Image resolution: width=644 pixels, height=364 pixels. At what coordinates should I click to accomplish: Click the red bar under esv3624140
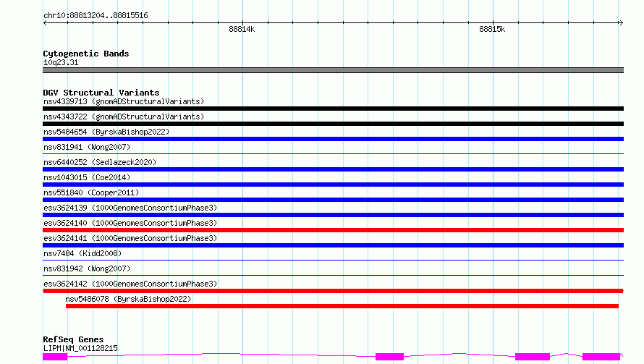(x=333, y=230)
